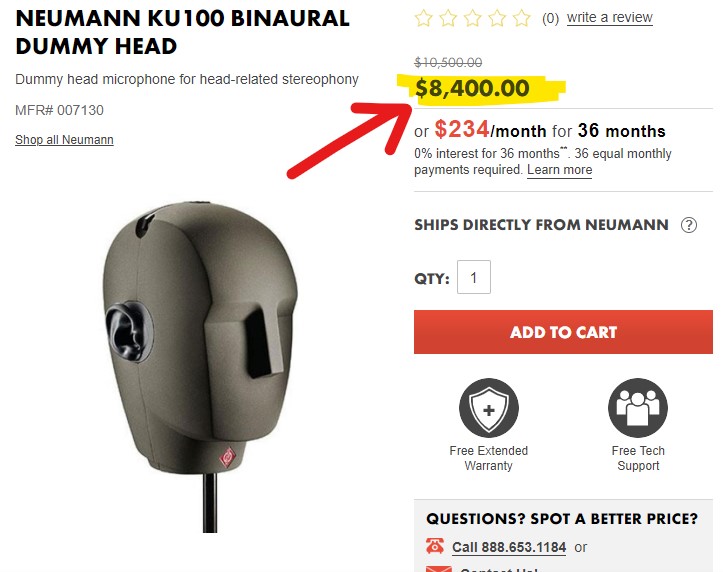Click the Free Extended Warranty shield icon
The image size is (723, 572).
pyautogui.click(x=488, y=408)
